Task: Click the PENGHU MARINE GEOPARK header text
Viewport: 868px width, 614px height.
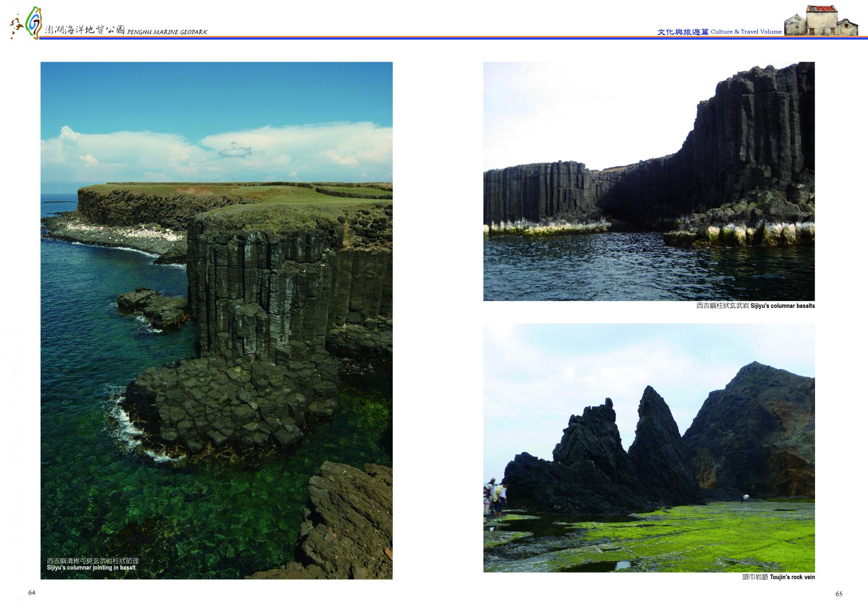Action: (x=167, y=32)
